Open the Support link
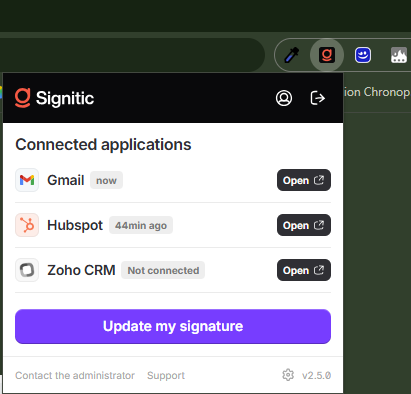The image size is (411, 394). 166,375
